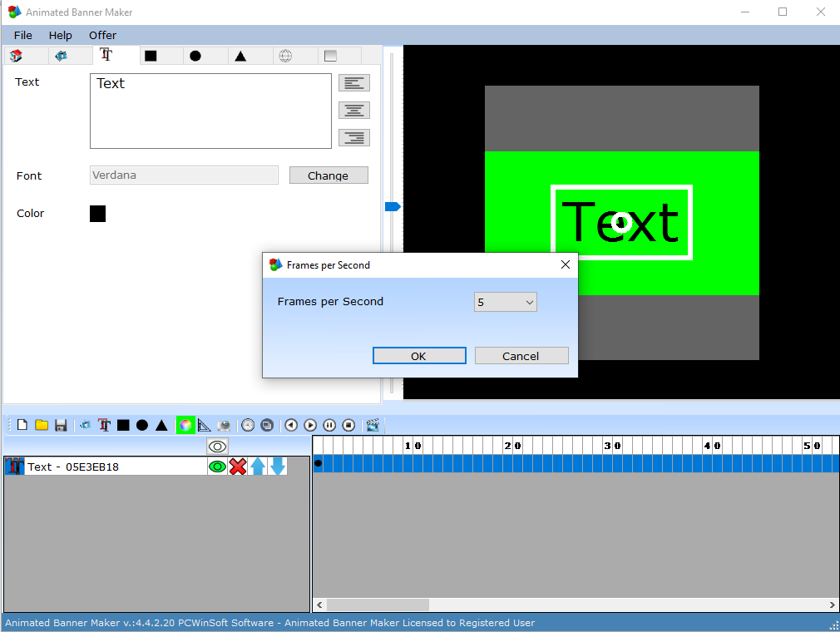Open the black text color swatch
840x632 pixels.
(97, 214)
